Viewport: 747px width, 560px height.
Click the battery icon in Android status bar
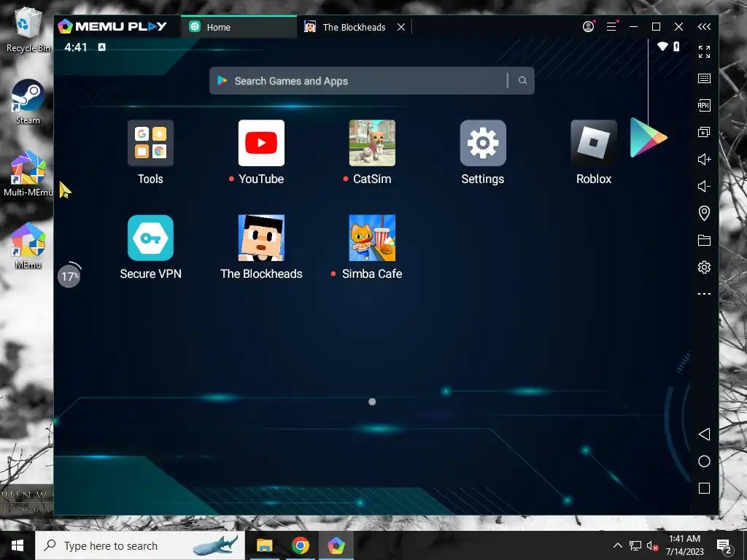pyautogui.click(x=676, y=46)
